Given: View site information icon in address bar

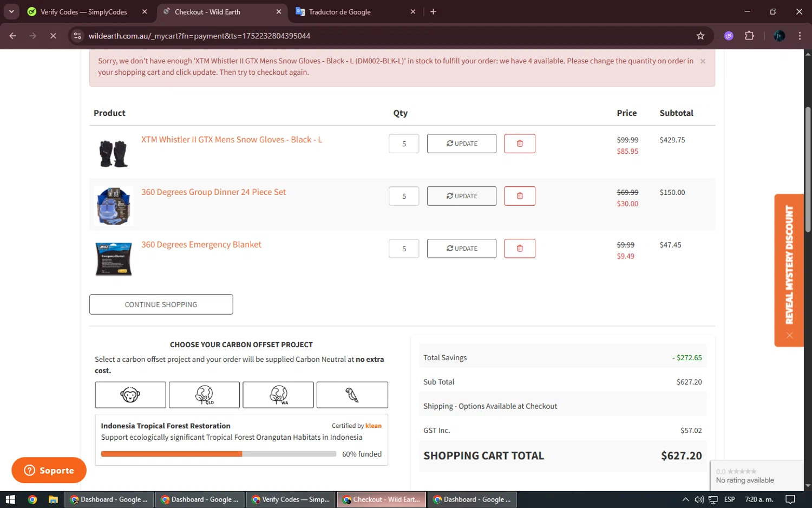Looking at the screenshot, I should click(77, 36).
